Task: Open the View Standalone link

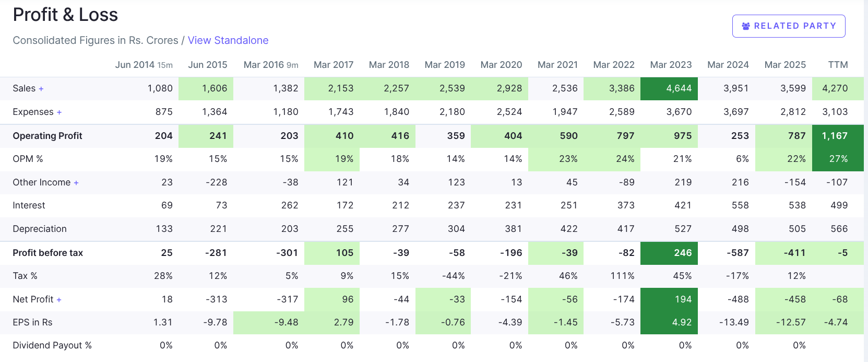Action: pyautogui.click(x=228, y=40)
